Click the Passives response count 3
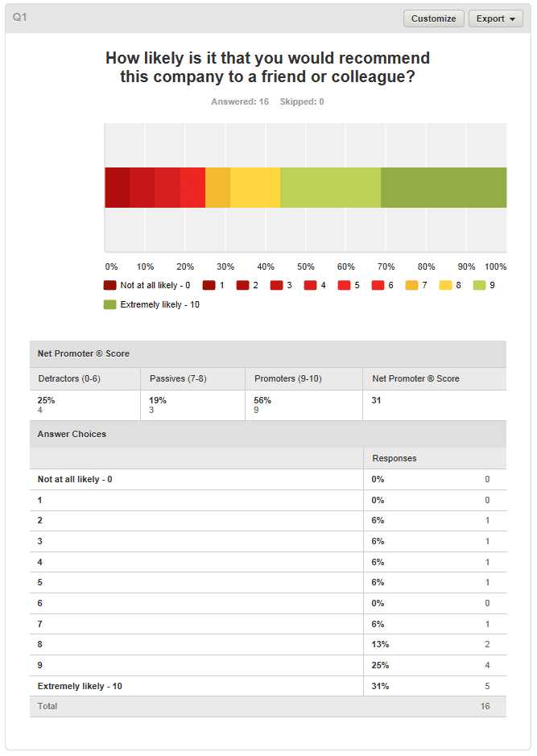This screenshot has width=537, height=756. tap(152, 410)
